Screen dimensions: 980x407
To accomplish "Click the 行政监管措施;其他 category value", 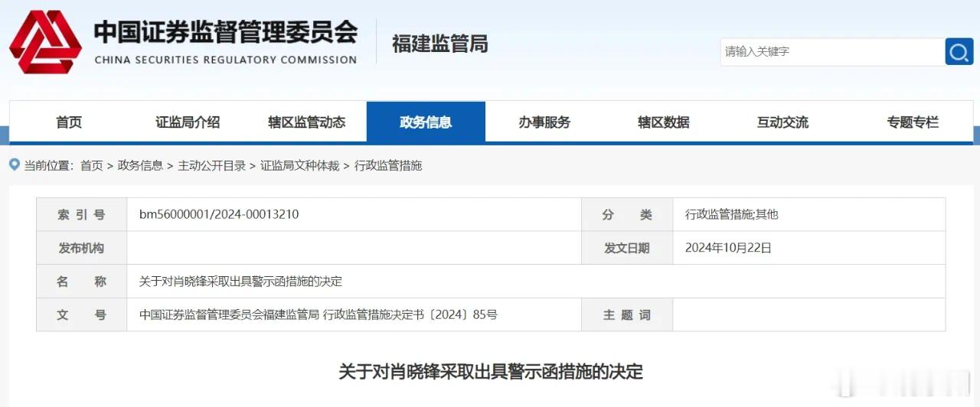I will pyautogui.click(x=731, y=215).
